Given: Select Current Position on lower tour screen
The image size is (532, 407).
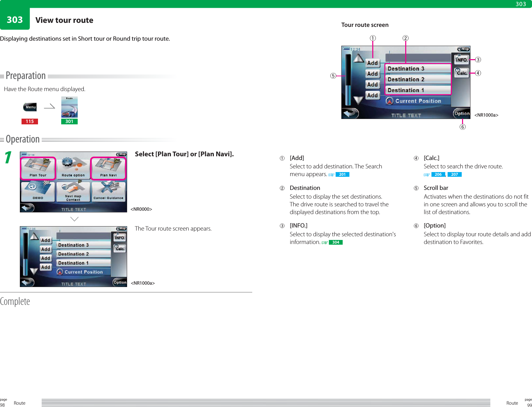Looking at the screenshot, I should 84,272.
